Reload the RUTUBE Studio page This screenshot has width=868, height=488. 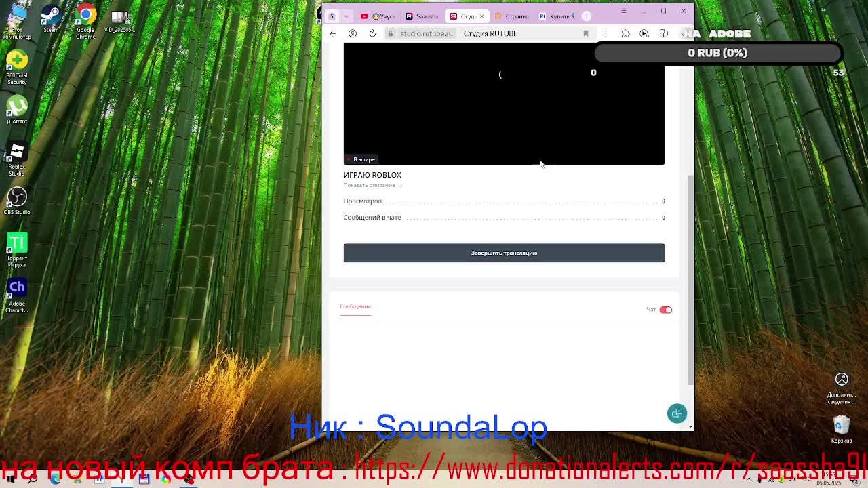[372, 33]
